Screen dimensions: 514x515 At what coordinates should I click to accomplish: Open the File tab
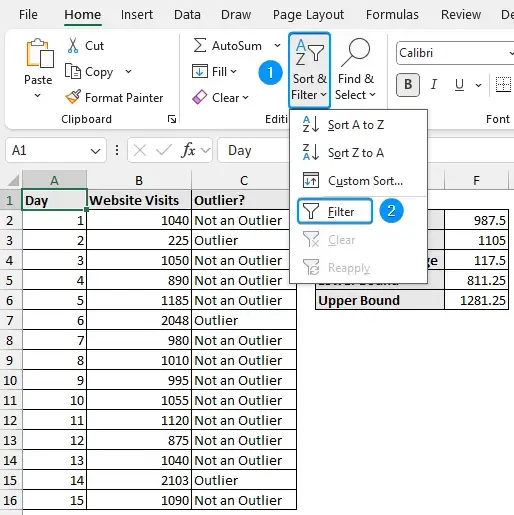28,15
